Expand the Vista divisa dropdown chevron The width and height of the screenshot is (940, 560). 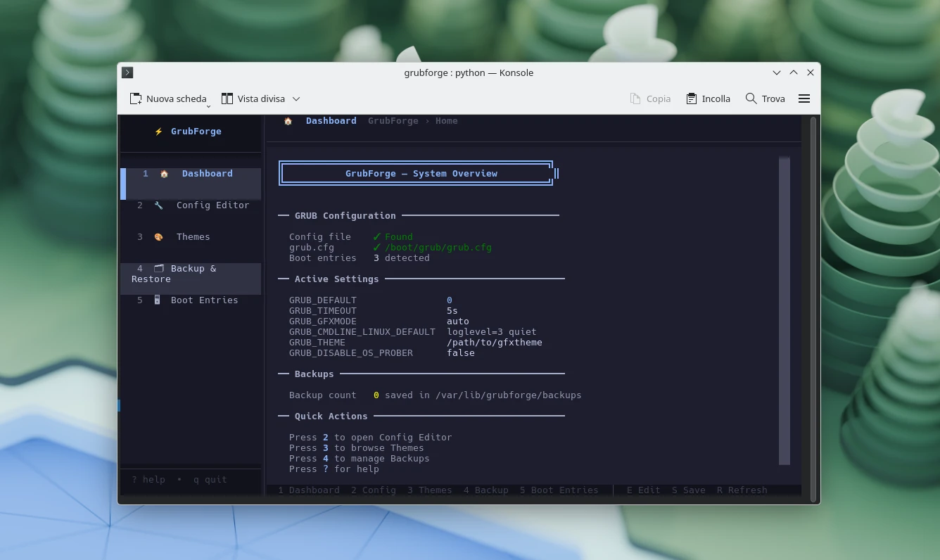coord(296,99)
